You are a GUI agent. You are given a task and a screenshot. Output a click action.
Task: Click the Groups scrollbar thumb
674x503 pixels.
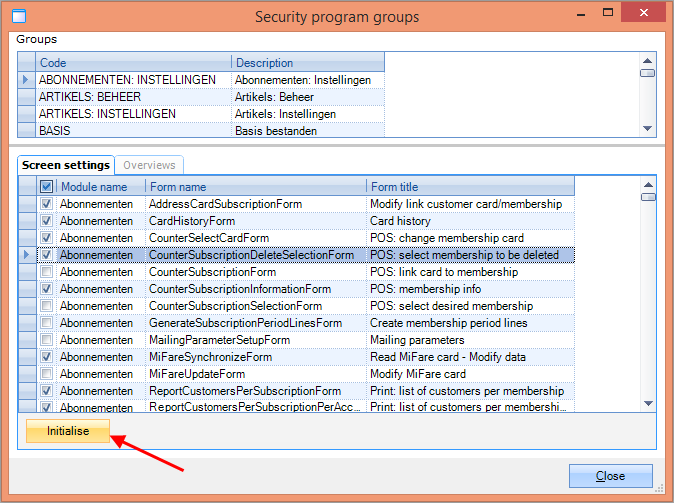point(647,73)
